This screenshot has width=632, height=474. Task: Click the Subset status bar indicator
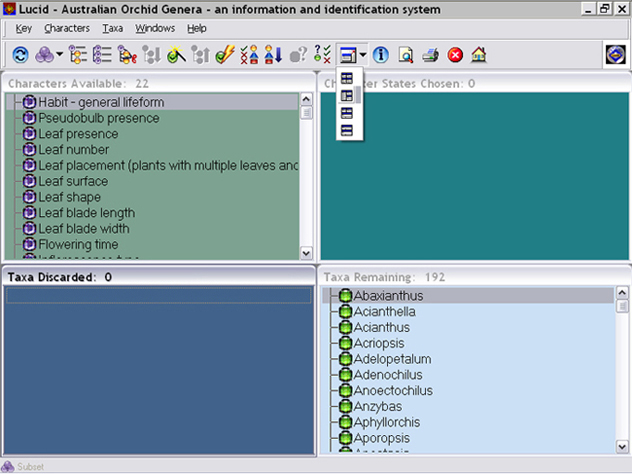tap(23, 466)
